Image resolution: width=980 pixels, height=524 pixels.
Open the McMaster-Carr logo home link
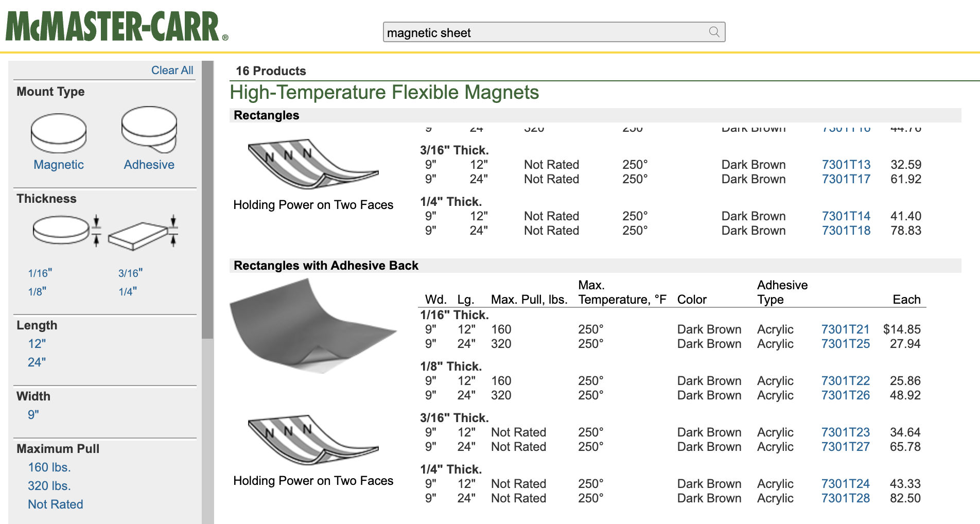tap(117, 26)
